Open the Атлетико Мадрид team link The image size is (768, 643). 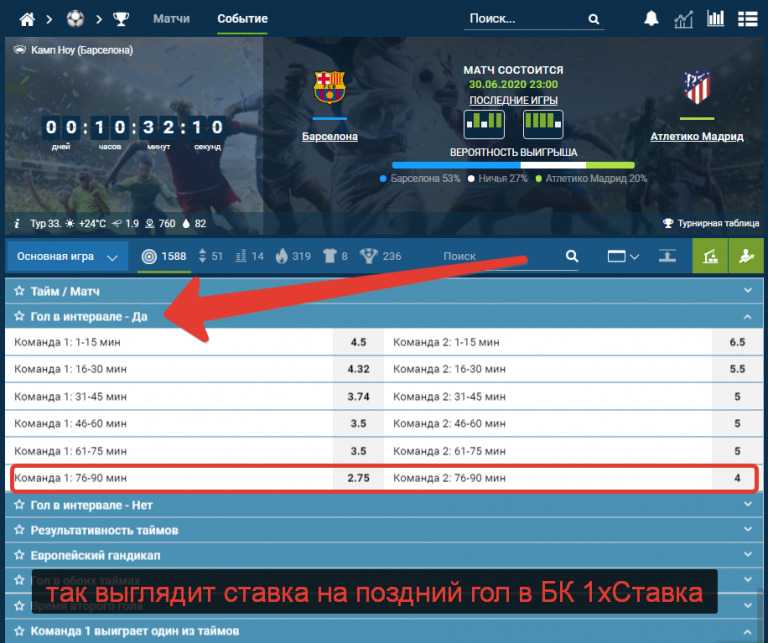(x=696, y=137)
